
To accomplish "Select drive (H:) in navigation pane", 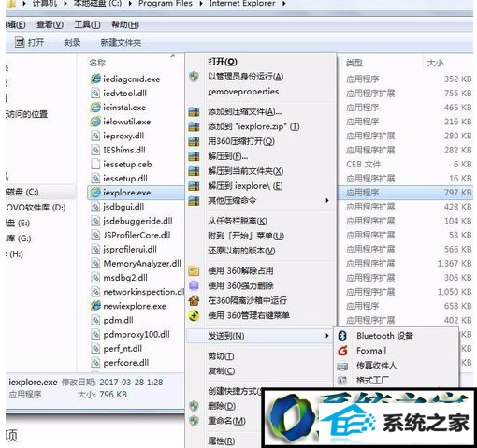I will (x=14, y=254).
